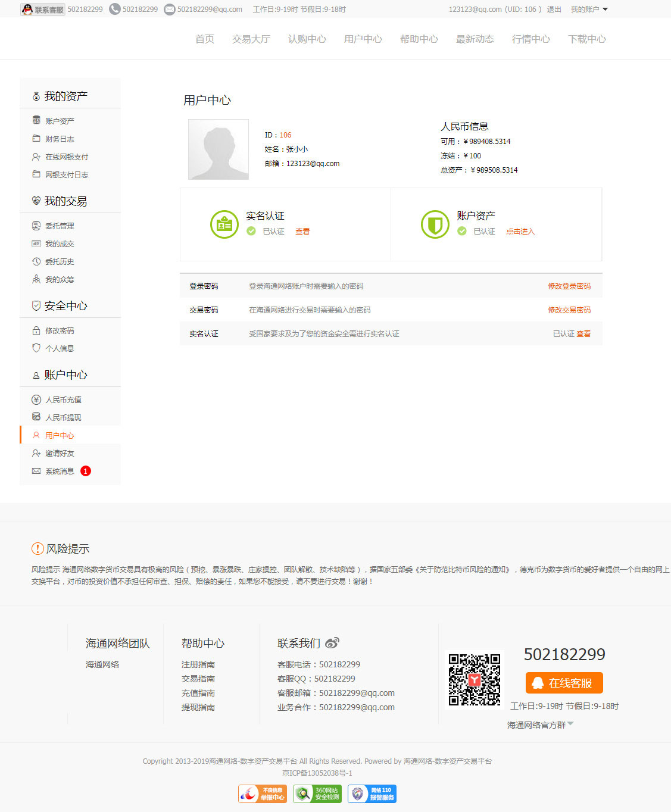Open the Weibo icon beside 联系我们
Screen dimensions: 671x812
(x=332, y=643)
